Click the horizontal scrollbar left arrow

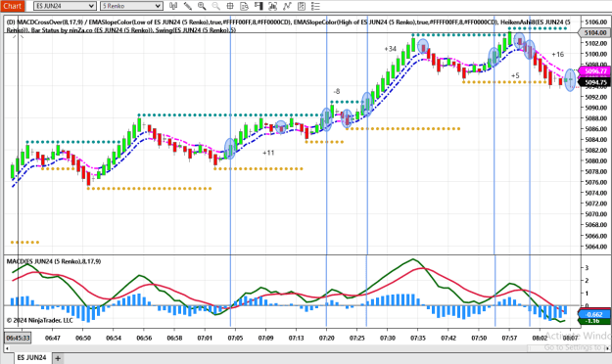click(7, 348)
